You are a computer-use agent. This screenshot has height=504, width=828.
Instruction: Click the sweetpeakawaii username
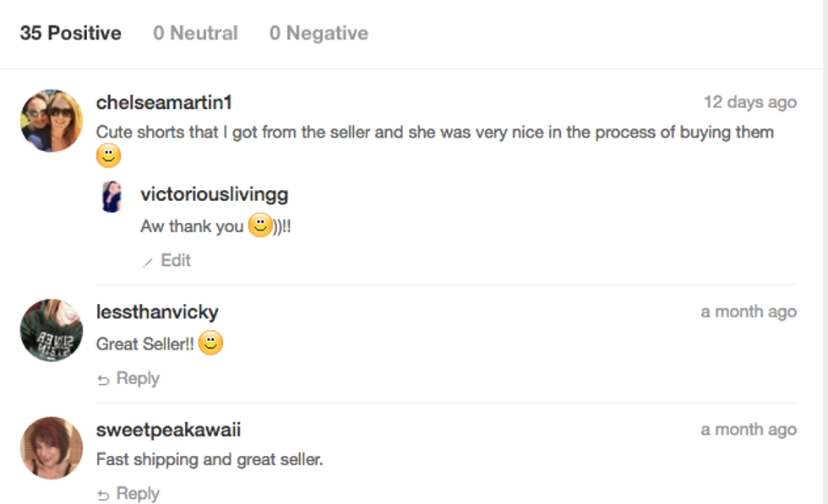(x=168, y=430)
